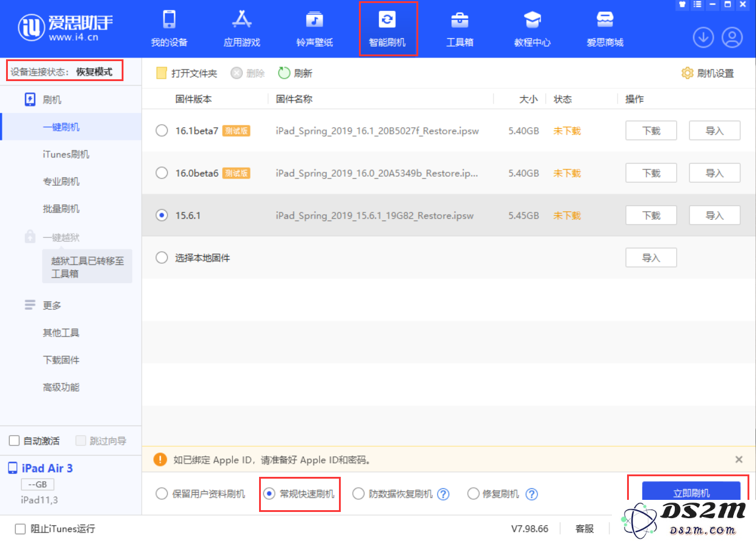Click the 打开文件夹 folder icon
Viewport: 756px width, 541px height.
(x=162, y=73)
